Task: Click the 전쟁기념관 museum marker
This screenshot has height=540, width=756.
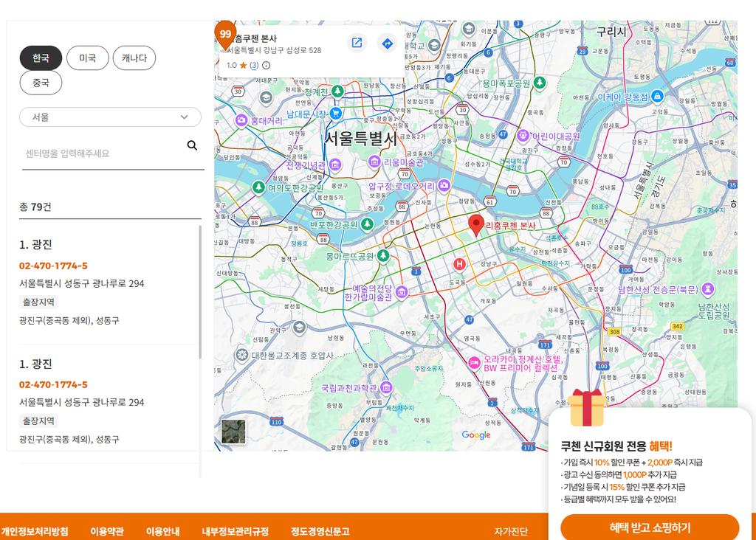Action: point(335,165)
